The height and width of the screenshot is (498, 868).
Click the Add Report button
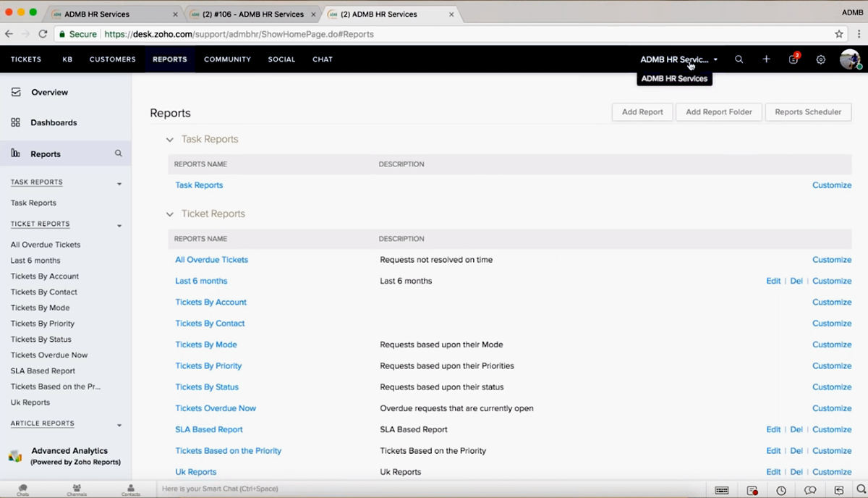642,112
